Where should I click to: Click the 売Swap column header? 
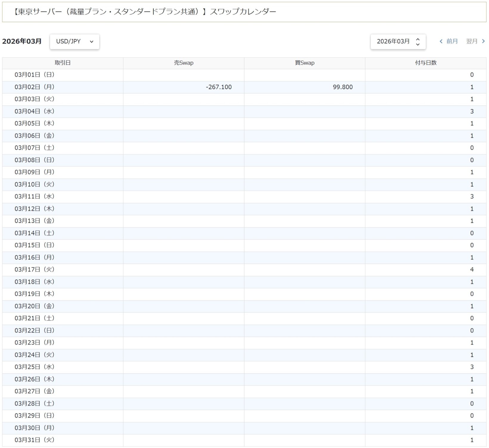(184, 63)
